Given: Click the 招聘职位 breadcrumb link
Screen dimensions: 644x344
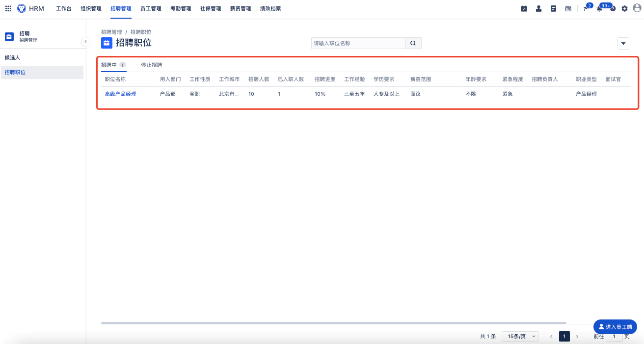Looking at the screenshot, I should coord(141,32).
